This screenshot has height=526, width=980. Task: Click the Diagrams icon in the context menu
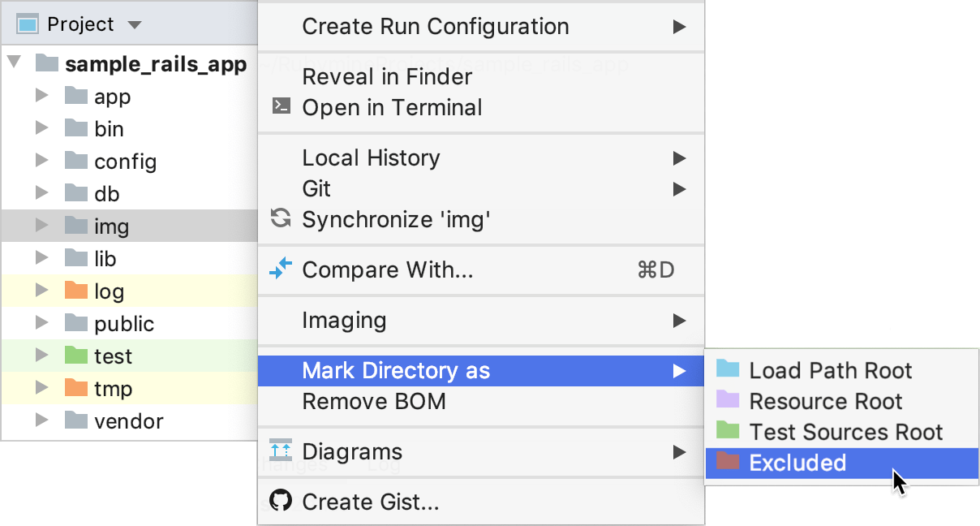[281, 451]
